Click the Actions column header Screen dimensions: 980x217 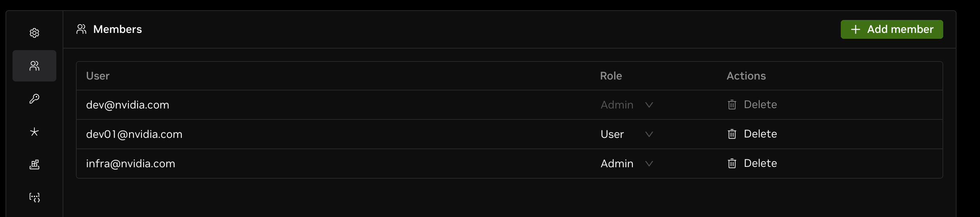coord(746,76)
